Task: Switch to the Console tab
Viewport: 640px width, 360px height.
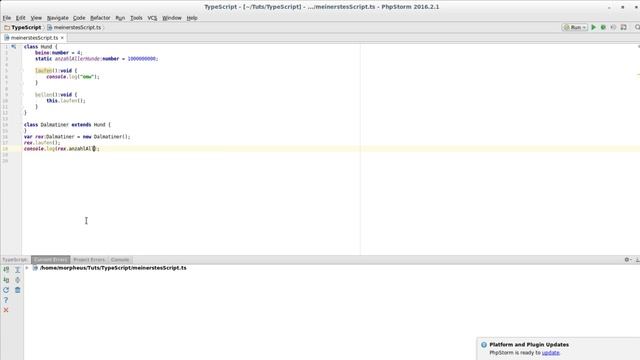Action: coord(120,260)
